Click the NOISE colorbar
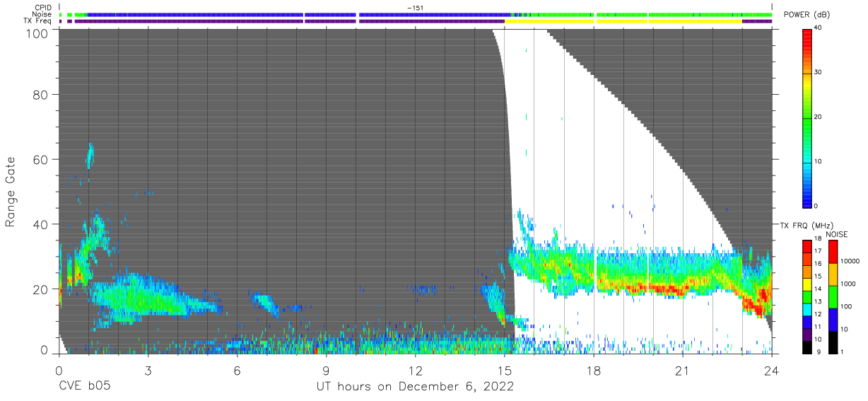 point(832,296)
